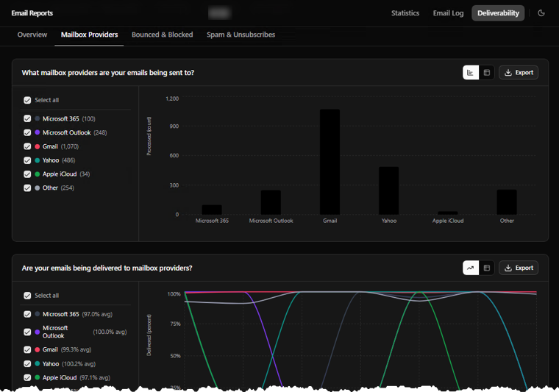Open the Email Log section
Screen dimensions: 559x392
coord(448,13)
